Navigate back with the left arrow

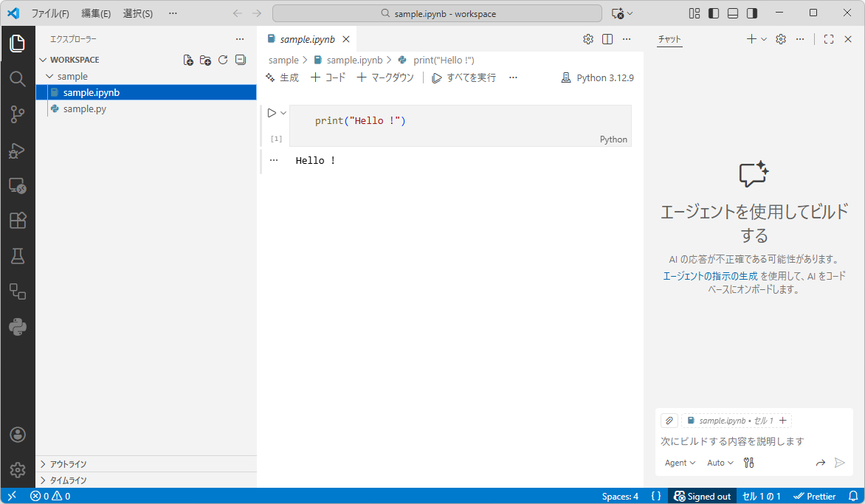click(237, 13)
